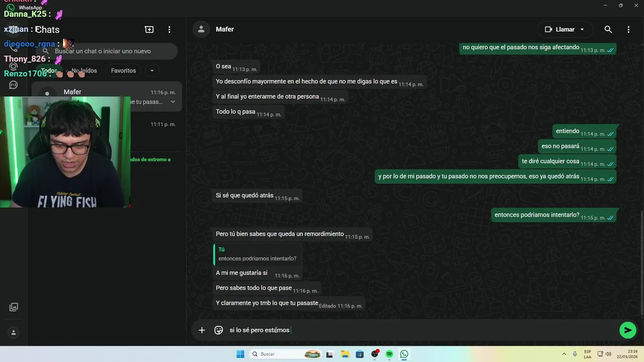644x362 pixels.
Task: Open OBS Studio from the taskbar
Action: [375, 354]
